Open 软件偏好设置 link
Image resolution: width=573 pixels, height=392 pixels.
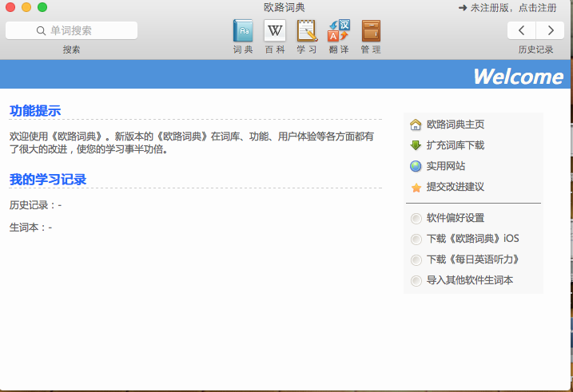456,218
